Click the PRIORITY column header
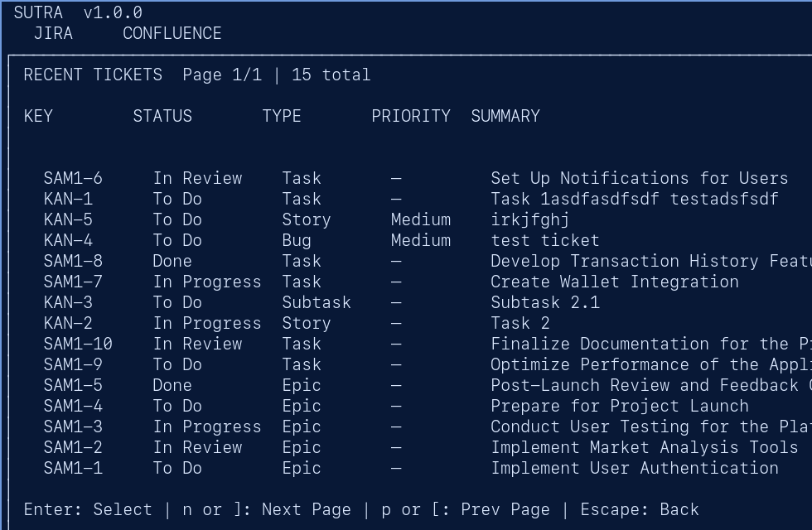The height and width of the screenshot is (530, 812). [x=411, y=116]
